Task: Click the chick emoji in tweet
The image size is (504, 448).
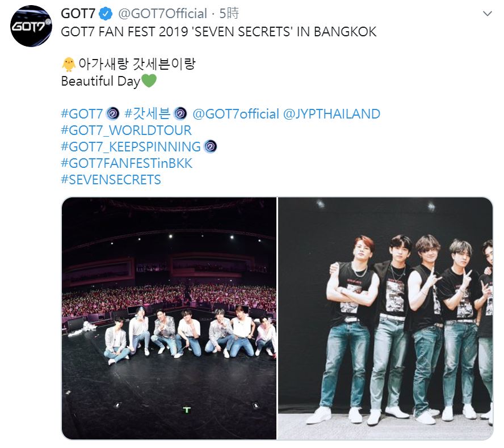Action: pos(68,65)
